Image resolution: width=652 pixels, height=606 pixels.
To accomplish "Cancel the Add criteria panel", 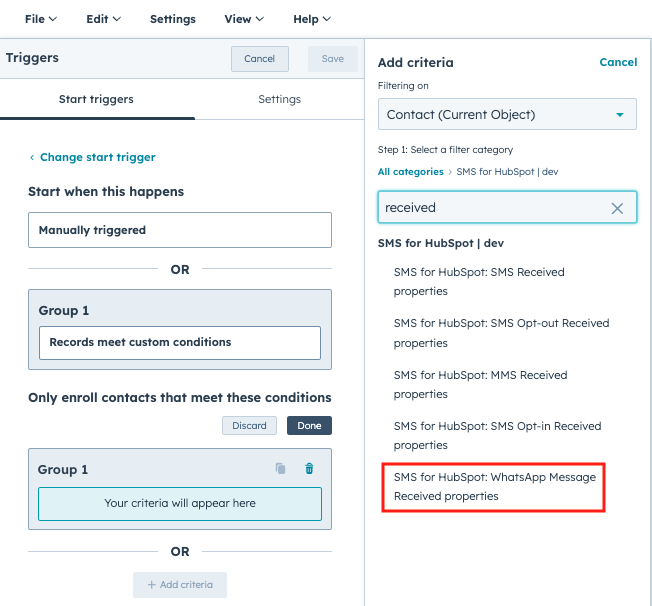I will [x=618, y=62].
